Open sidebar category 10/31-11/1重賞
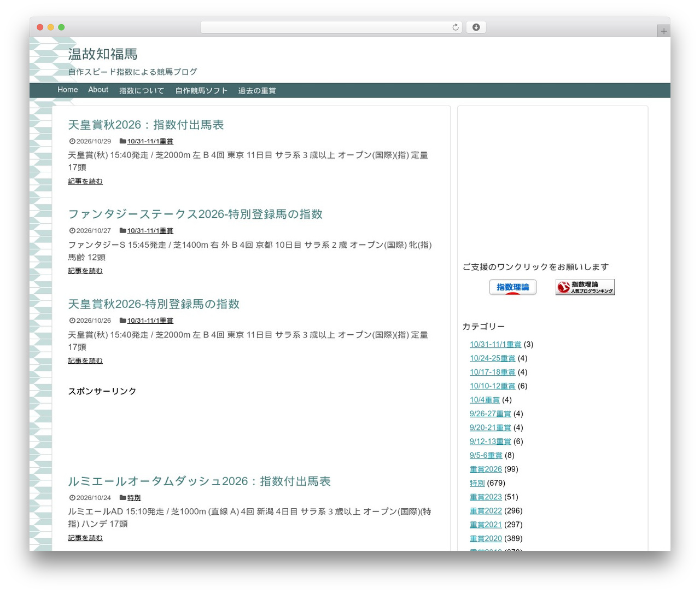The image size is (700, 593). tap(495, 344)
